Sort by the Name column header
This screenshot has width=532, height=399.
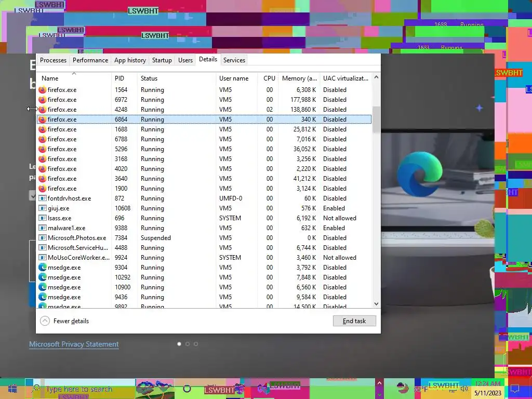pos(74,78)
